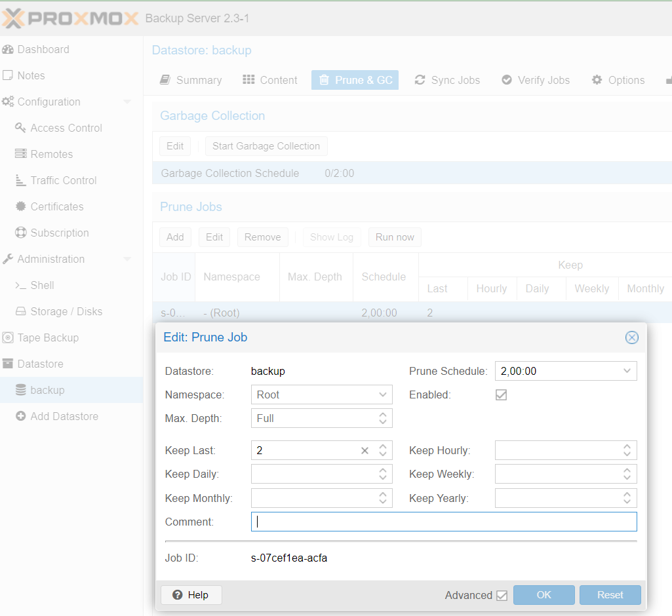The height and width of the screenshot is (616, 672).
Task: Adjust the Keep Yearly spinner arrows
Action: tap(627, 498)
